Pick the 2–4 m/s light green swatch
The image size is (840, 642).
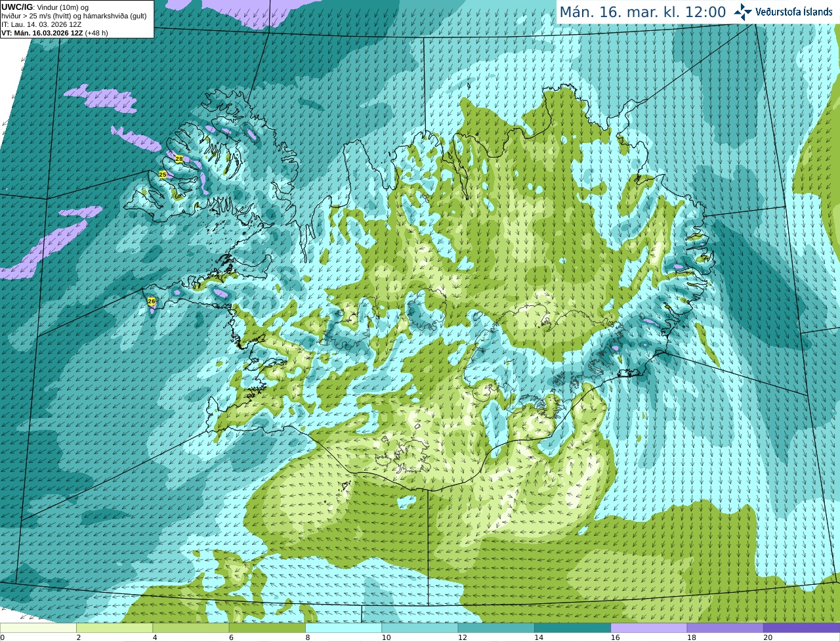114,628
